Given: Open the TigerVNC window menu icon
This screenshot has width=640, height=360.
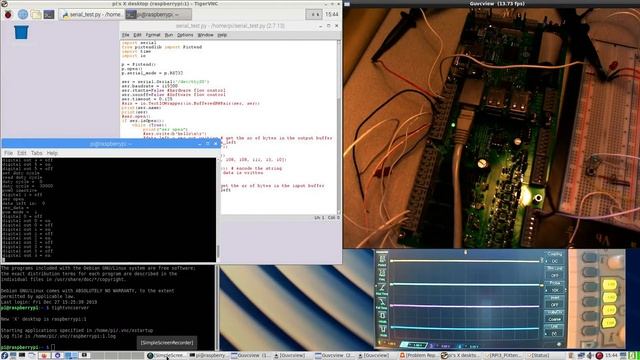Looking at the screenshot, I should [x=4, y=3].
